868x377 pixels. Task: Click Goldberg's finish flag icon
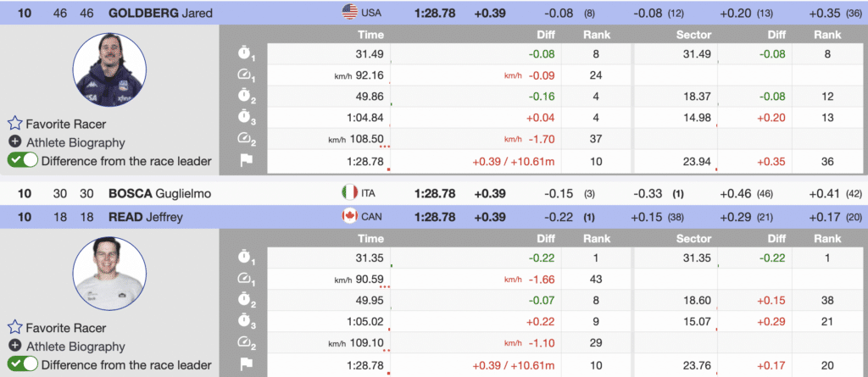click(x=245, y=161)
